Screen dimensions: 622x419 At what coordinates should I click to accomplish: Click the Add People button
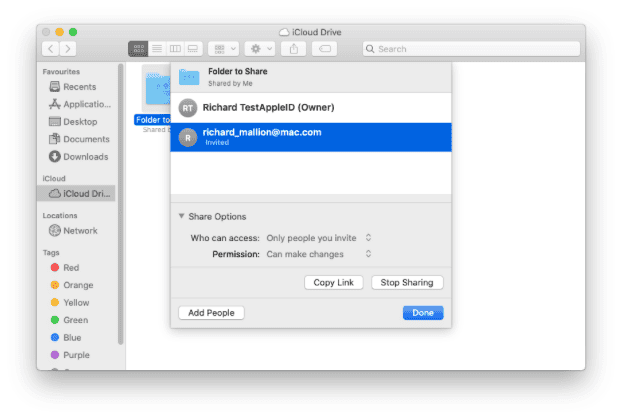point(211,313)
